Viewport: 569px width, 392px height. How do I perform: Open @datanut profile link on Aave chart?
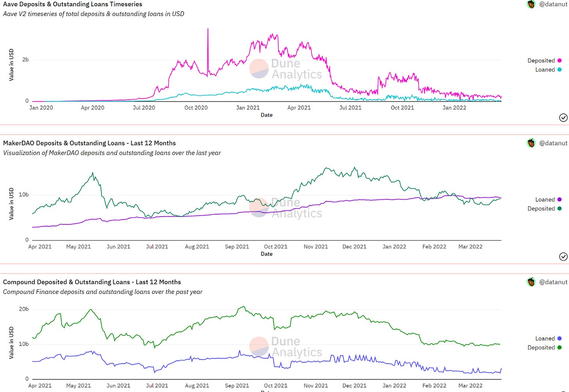pos(553,4)
